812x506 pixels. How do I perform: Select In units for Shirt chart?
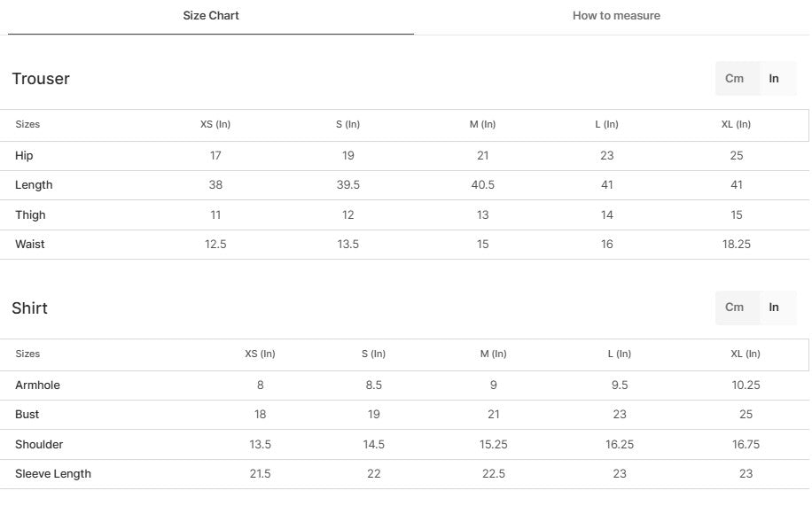coord(774,307)
